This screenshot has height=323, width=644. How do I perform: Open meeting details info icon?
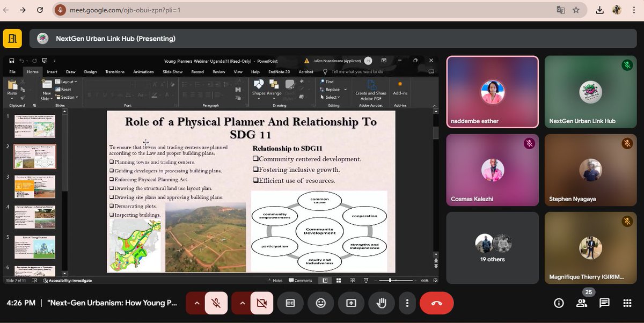[559, 303]
